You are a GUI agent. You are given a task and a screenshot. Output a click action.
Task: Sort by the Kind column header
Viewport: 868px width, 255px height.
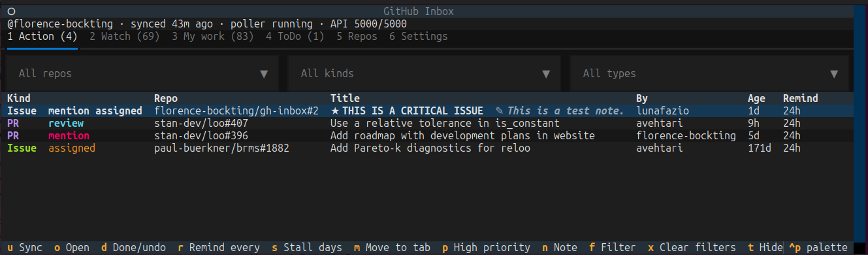coord(19,99)
